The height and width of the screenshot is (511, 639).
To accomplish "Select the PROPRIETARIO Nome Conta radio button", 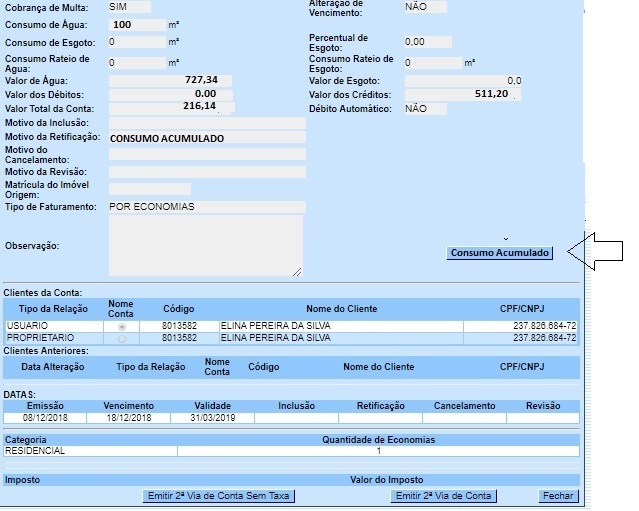I will tap(122, 338).
